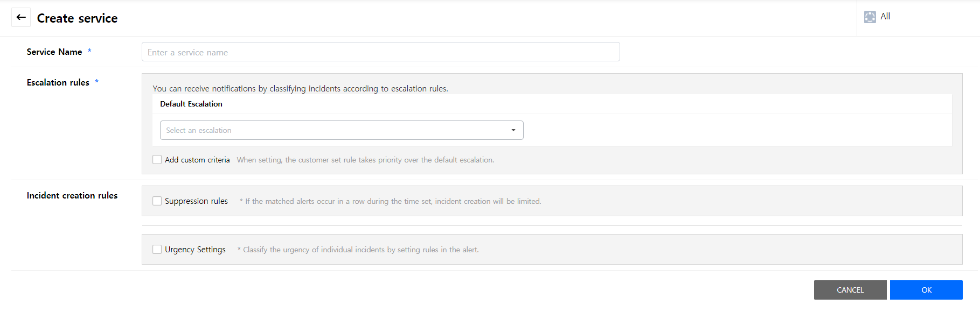Click the group icon beside All
The height and width of the screenshot is (312, 980).
coord(870,17)
